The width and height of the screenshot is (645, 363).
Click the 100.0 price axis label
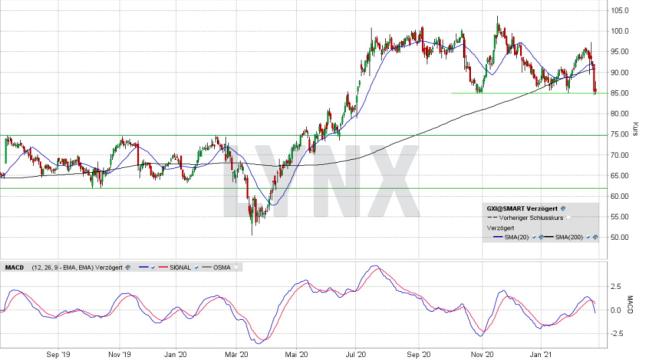point(620,31)
